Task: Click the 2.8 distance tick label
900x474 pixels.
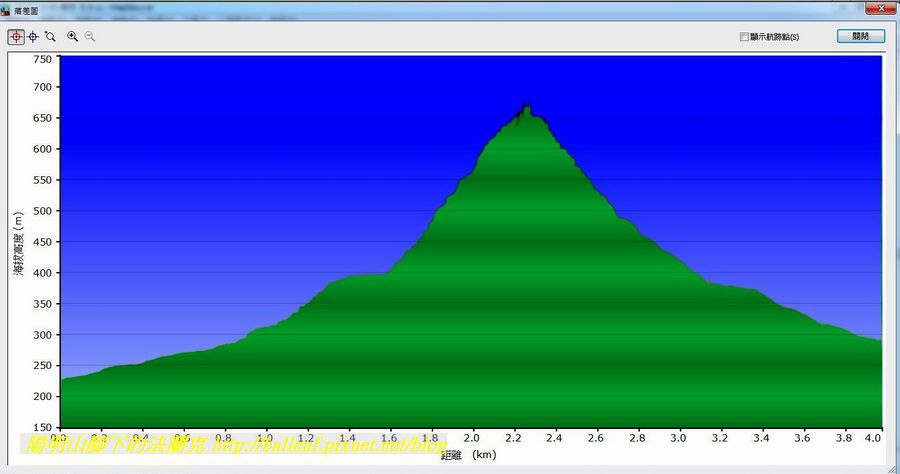Action: [637, 438]
